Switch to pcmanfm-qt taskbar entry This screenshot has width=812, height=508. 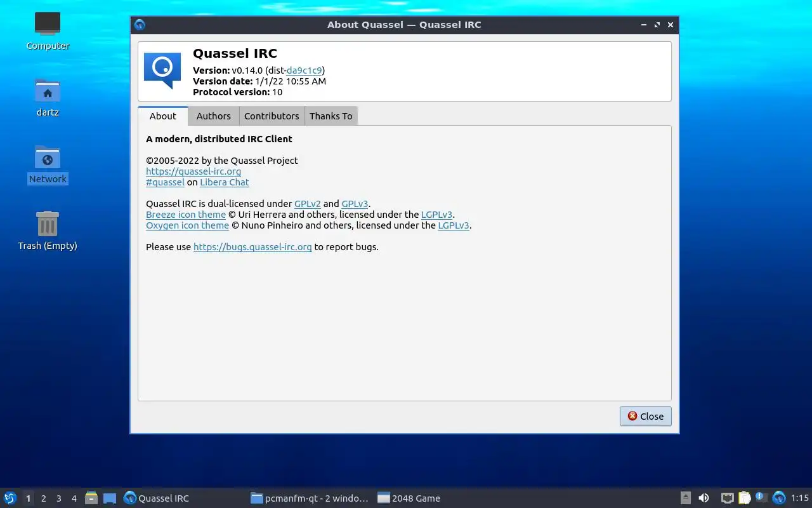[310, 498]
